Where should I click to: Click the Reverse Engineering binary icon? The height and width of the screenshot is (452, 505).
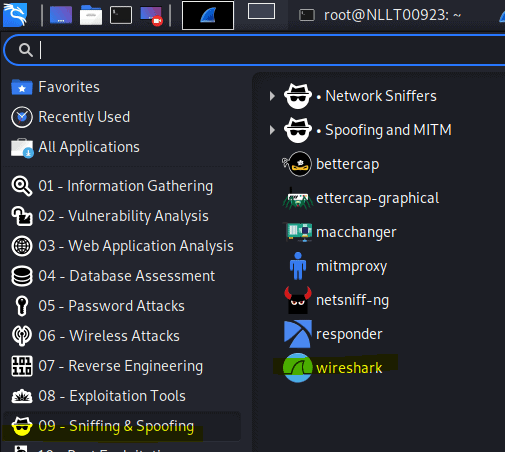pos(22,366)
